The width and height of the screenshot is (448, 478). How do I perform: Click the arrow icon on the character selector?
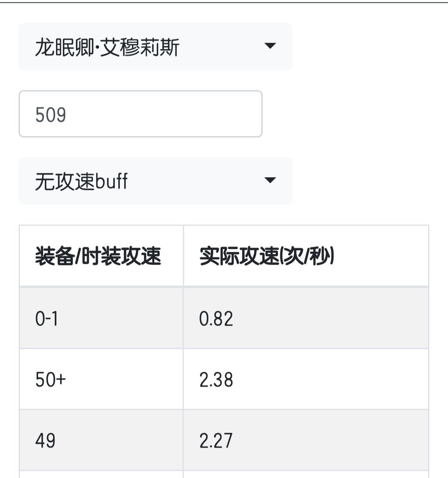(270, 46)
